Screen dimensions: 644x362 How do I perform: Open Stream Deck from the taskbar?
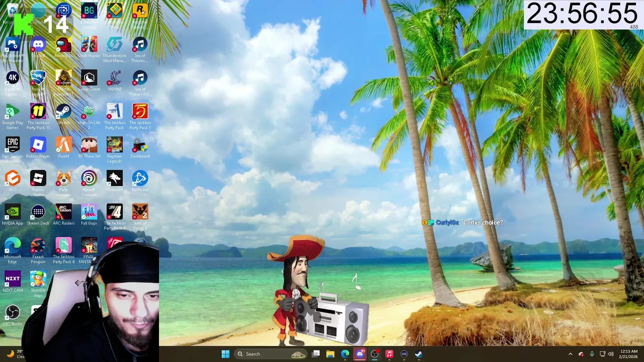pos(404,354)
